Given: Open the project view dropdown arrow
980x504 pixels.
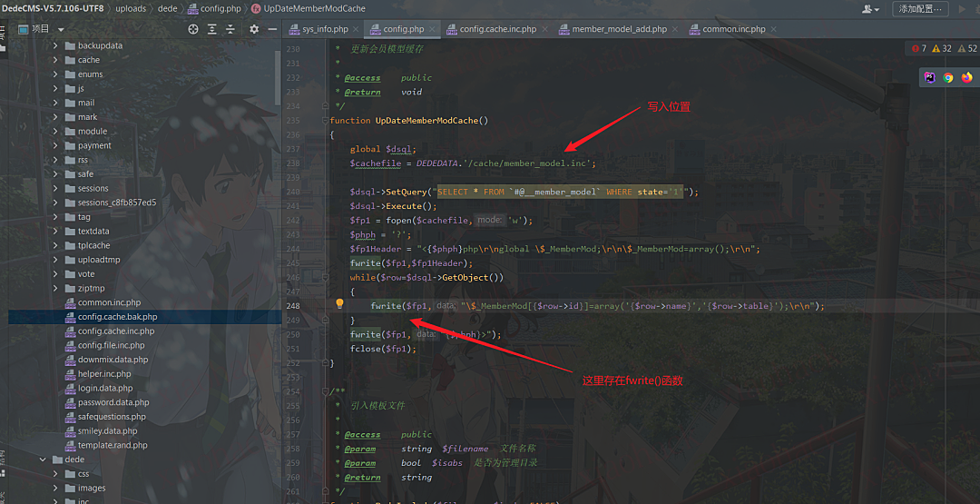Looking at the screenshot, I should (x=61, y=29).
